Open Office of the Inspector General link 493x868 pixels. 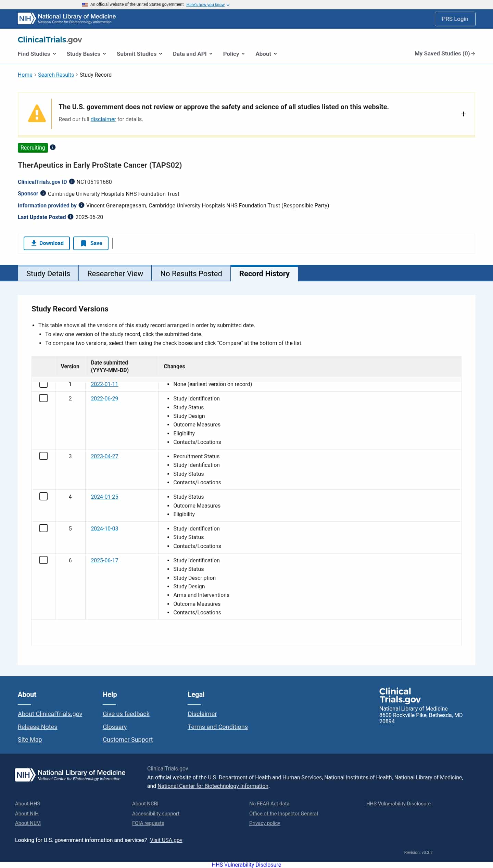tap(283, 814)
